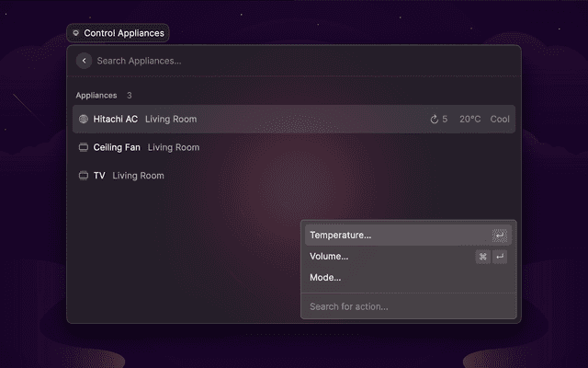Click the TV device icon
Screen dimensions: 588x368
pyautogui.click(x=84, y=175)
